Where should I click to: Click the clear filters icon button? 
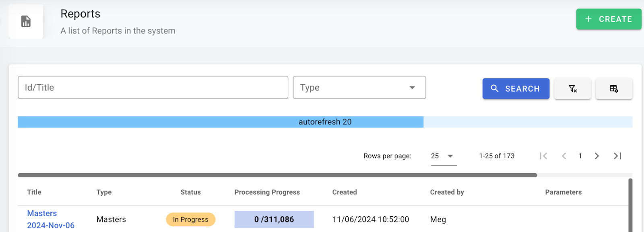click(572, 88)
